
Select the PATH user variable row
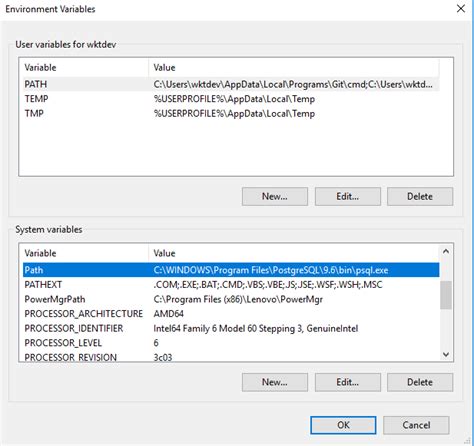click(231, 84)
